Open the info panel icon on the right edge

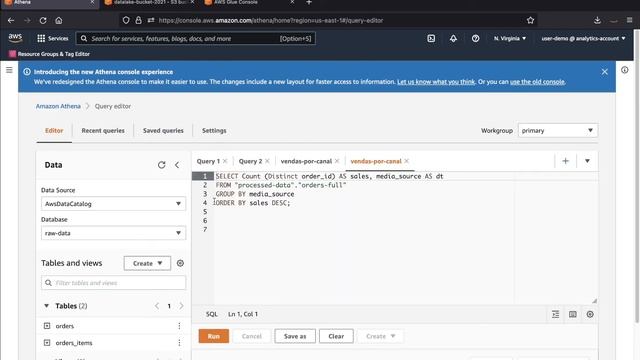coord(624,70)
